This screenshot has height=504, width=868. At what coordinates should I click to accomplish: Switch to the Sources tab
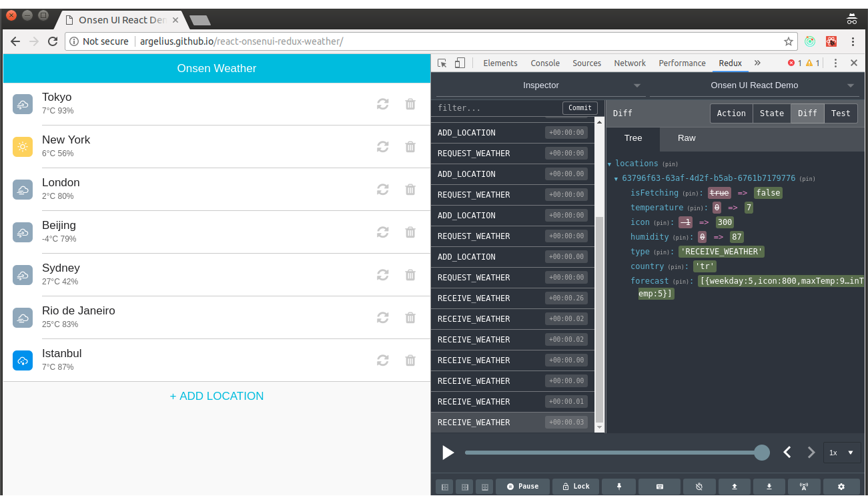click(587, 63)
